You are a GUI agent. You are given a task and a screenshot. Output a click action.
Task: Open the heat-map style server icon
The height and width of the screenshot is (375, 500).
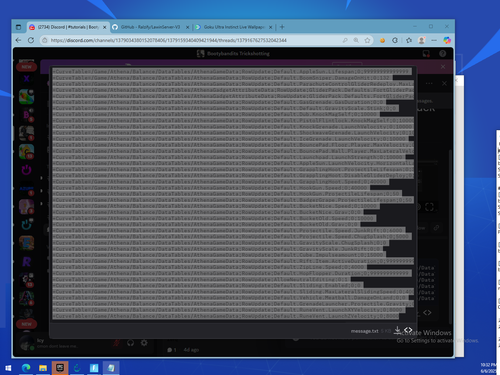tap(27, 97)
